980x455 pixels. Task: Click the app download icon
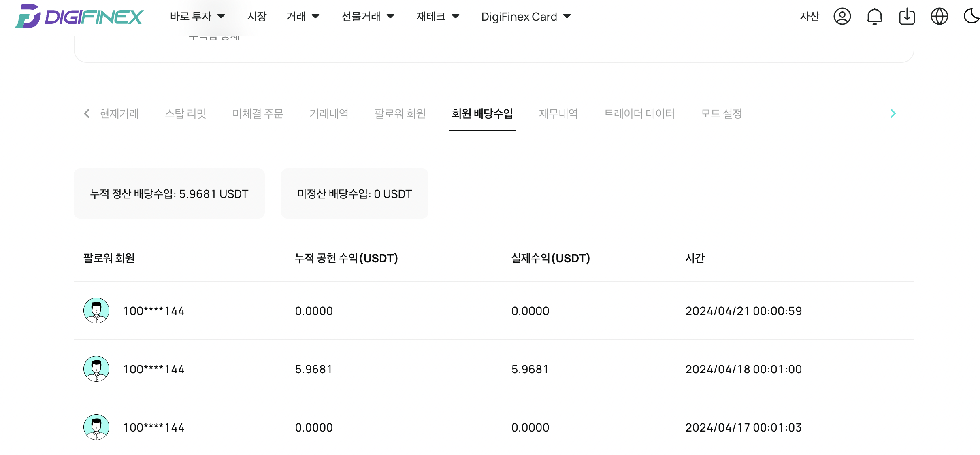click(907, 17)
